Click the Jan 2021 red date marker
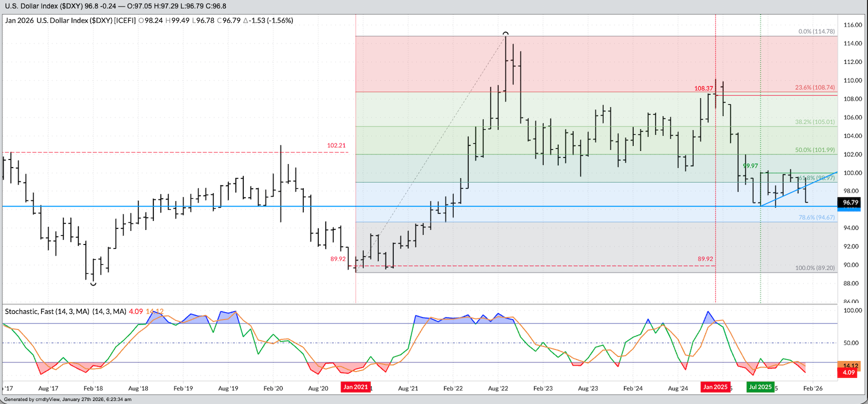The image size is (868, 404). 356,387
